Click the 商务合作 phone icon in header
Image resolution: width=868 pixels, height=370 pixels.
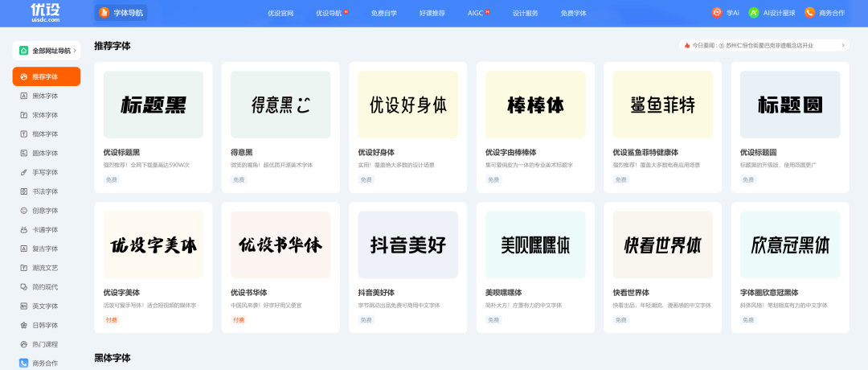pyautogui.click(x=809, y=13)
